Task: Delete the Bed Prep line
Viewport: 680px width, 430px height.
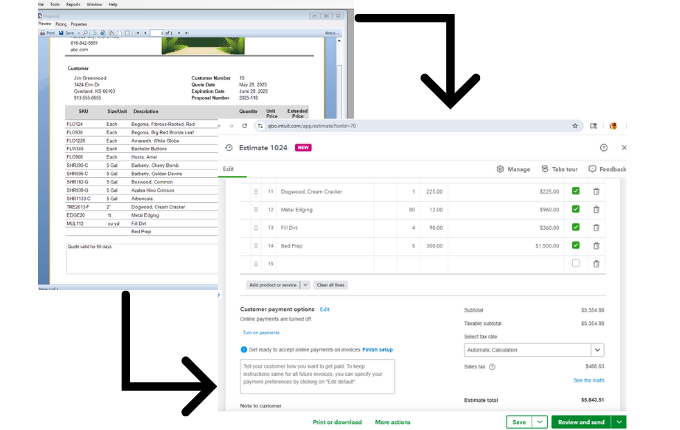Action: pos(596,246)
